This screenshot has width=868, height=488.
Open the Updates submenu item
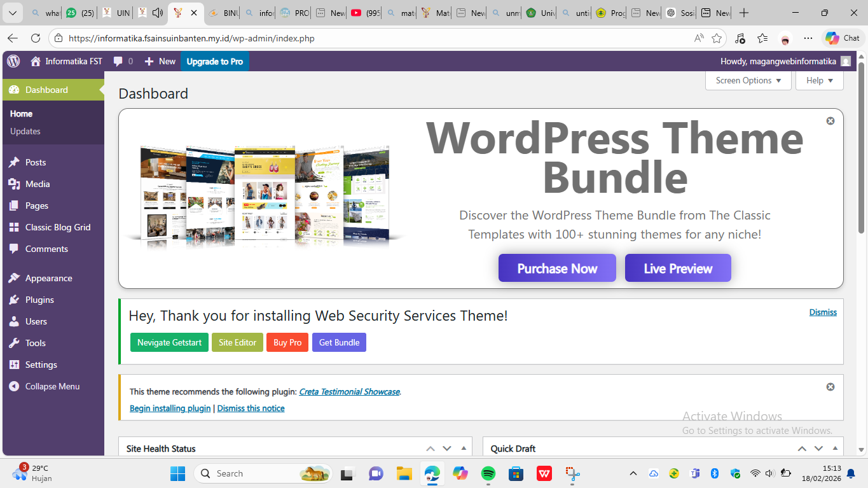[25, 131]
